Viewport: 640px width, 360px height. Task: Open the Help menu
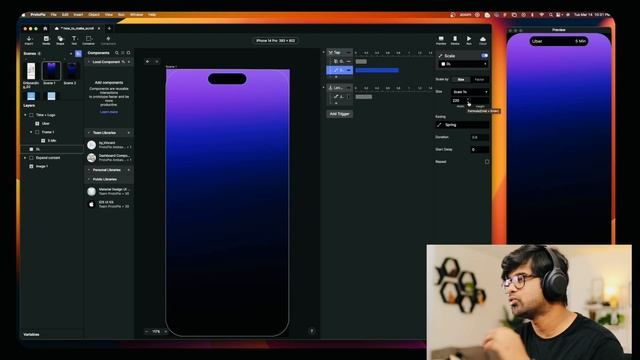[152, 15]
